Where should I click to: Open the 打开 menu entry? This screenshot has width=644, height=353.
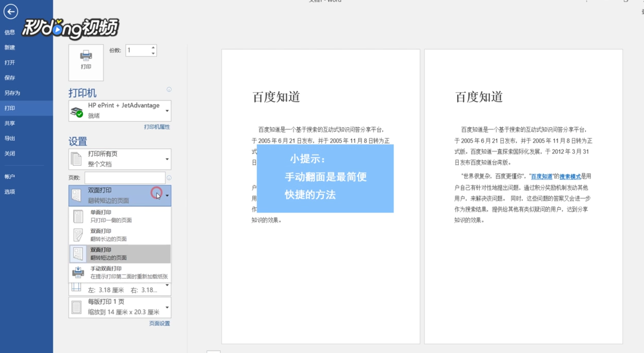[10, 62]
